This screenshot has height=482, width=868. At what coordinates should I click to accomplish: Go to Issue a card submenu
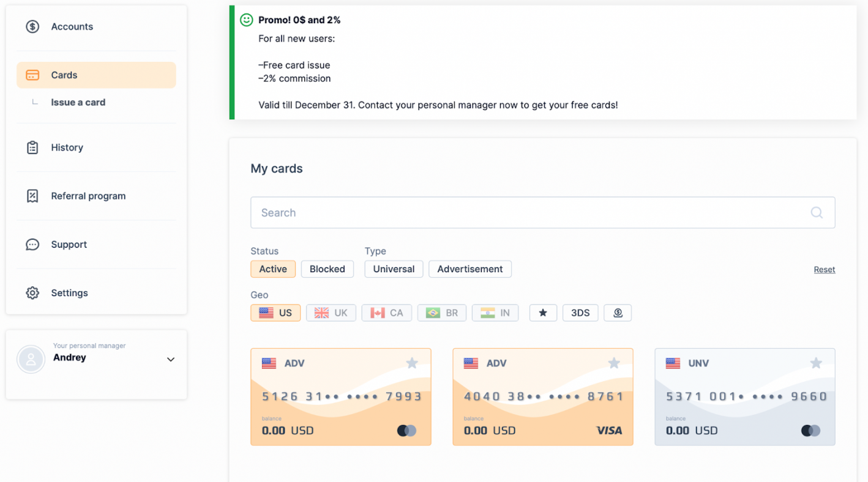point(78,102)
